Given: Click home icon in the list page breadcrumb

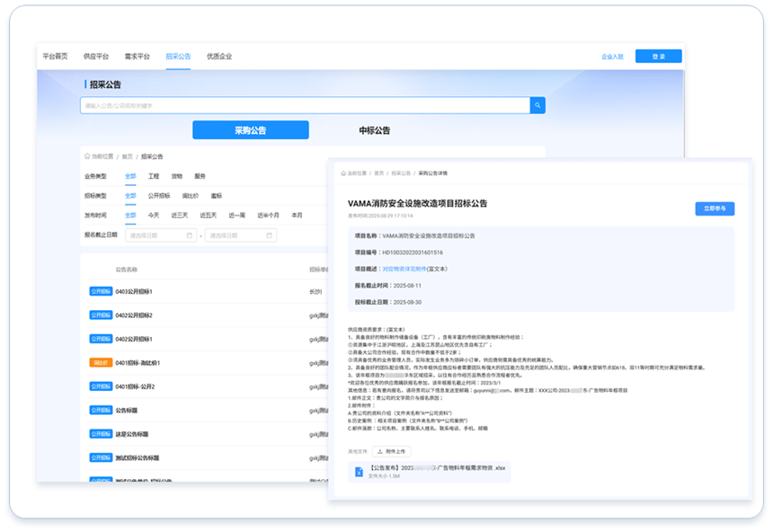Looking at the screenshot, I should click(87, 156).
